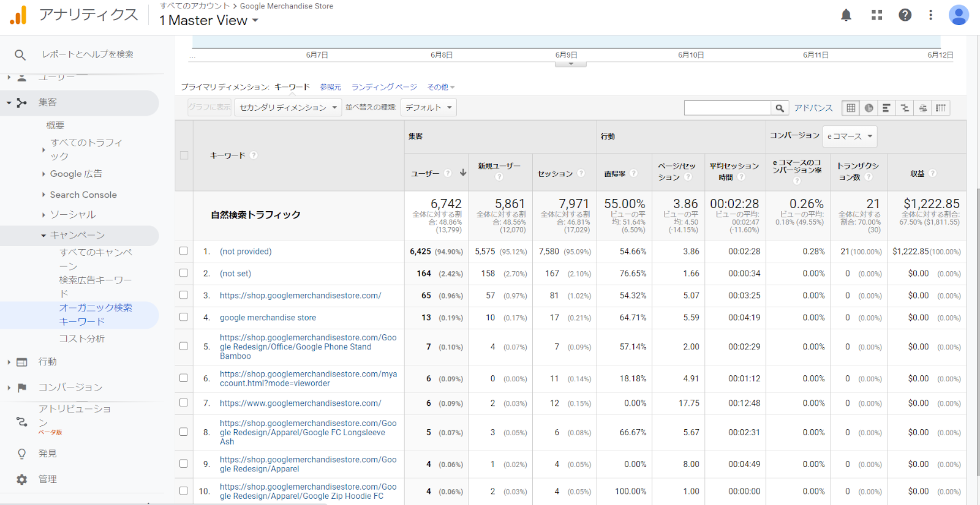Open the user account avatar
Viewport: 980px width, 505px height.
pyautogui.click(x=959, y=15)
